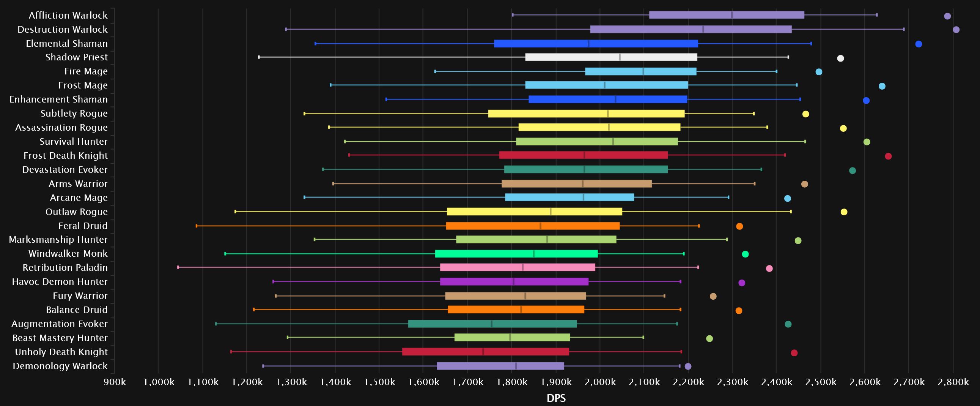Click the Affliction Warlock outlier dot
Image resolution: width=980 pixels, height=406 pixels.
click(x=947, y=16)
